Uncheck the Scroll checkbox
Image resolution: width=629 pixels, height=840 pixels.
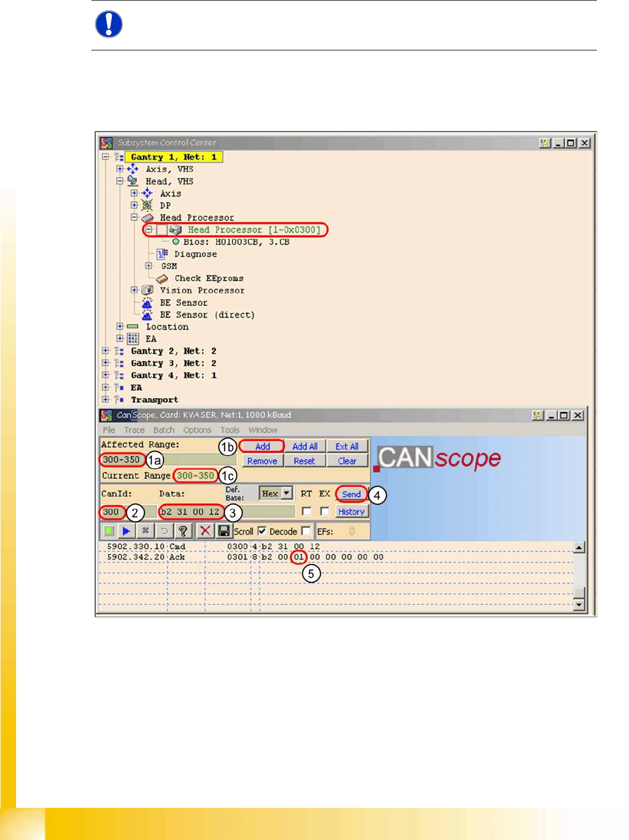tap(262, 531)
